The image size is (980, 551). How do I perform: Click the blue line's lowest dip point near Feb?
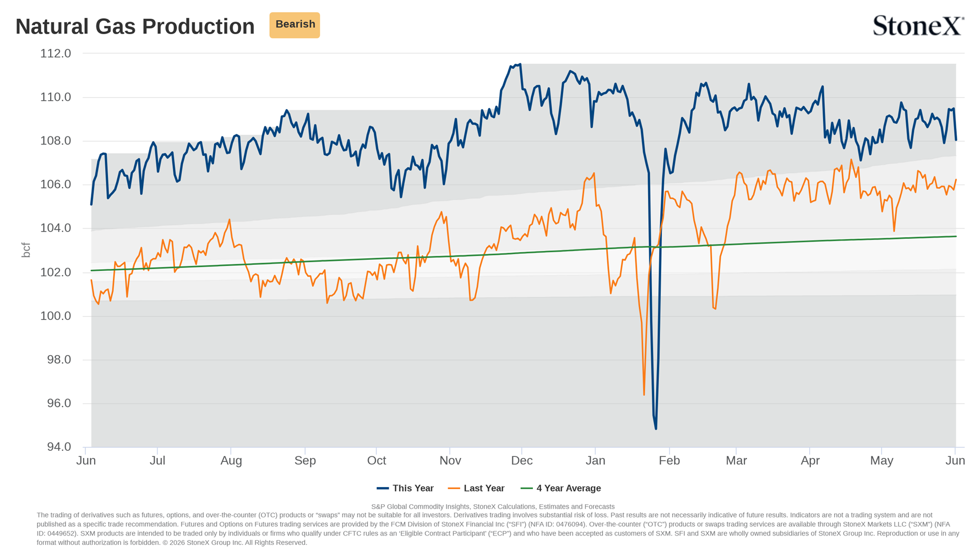pyautogui.click(x=656, y=428)
